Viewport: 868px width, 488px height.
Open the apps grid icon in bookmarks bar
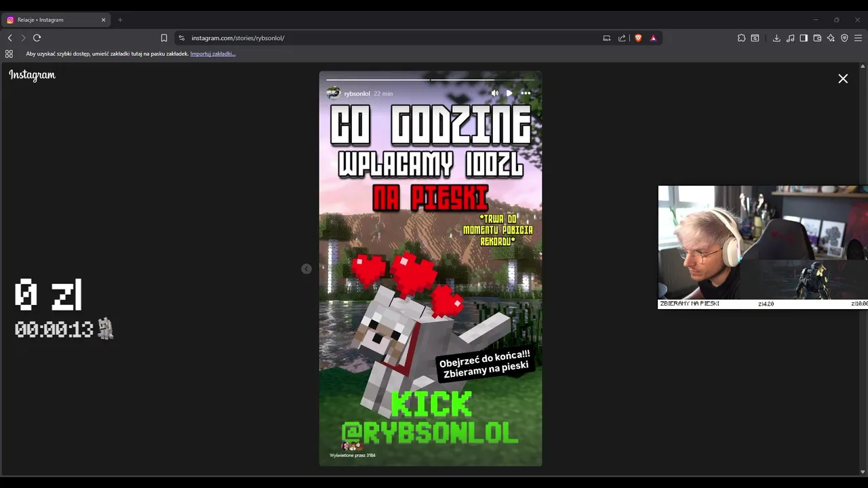9,54
